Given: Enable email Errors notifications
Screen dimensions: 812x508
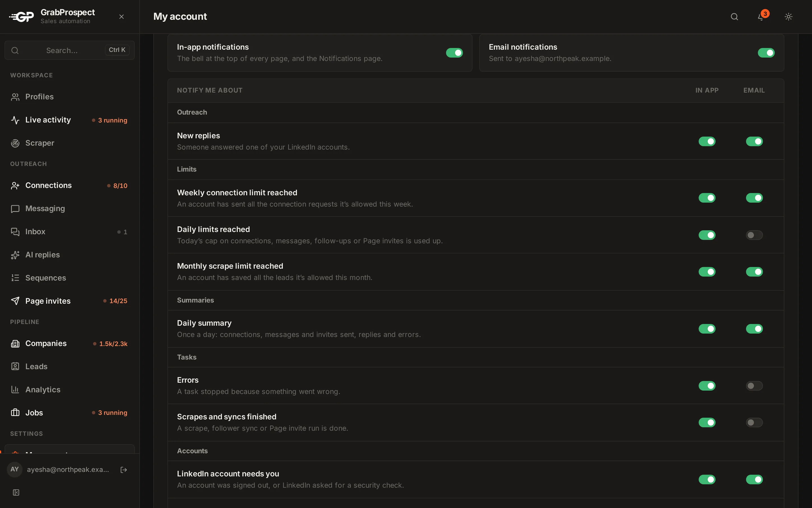Looking at the screenshot, I should tap(754, 386).
